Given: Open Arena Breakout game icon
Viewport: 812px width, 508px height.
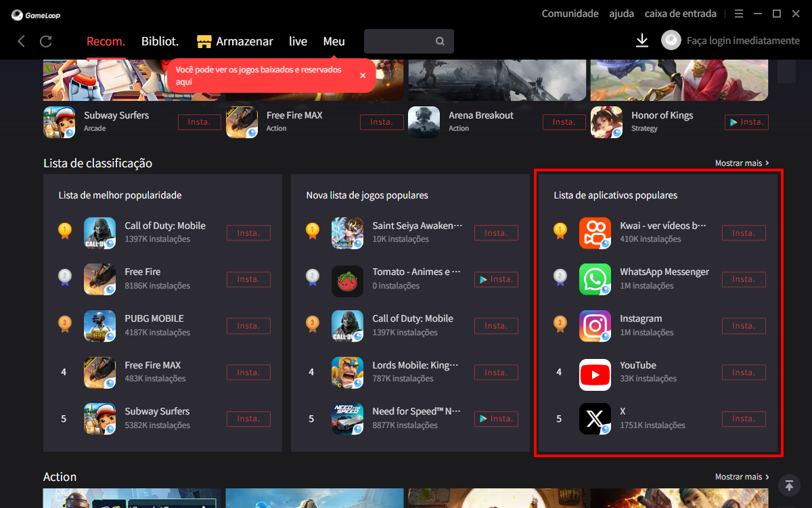Looking at the screenshot, I should [424, 122].
